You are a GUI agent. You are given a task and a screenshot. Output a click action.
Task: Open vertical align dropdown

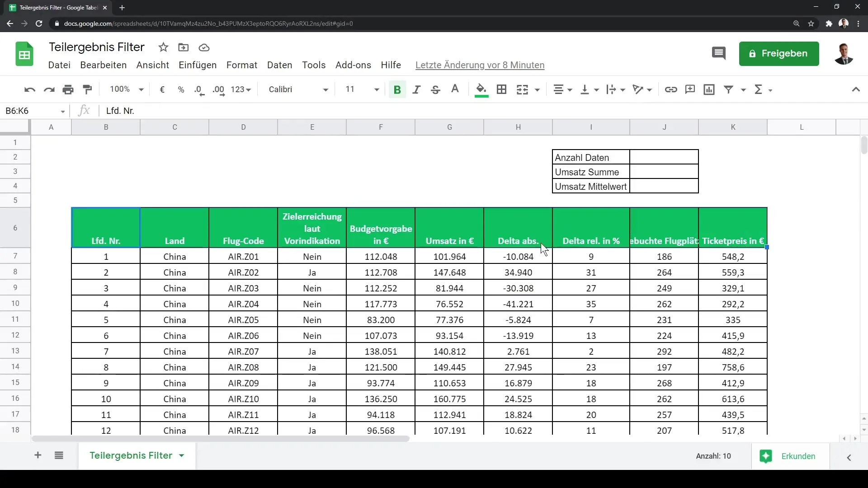pos(590,89)
